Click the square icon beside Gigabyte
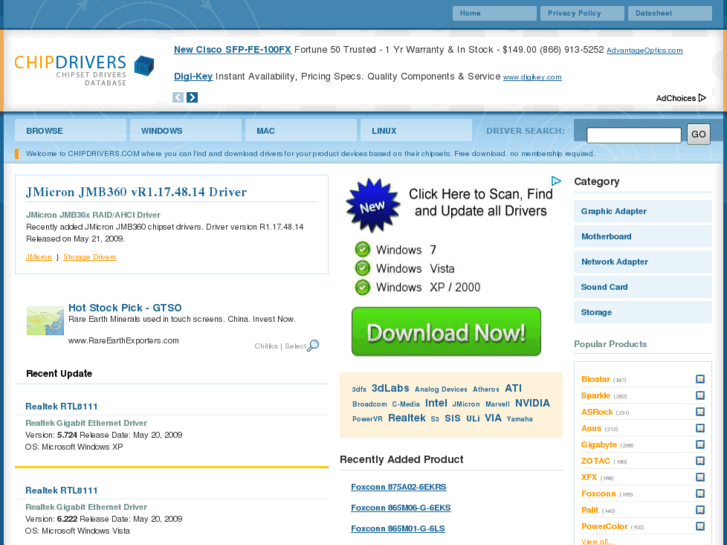This screenshot has height=545, width=727. coord(700,444)
